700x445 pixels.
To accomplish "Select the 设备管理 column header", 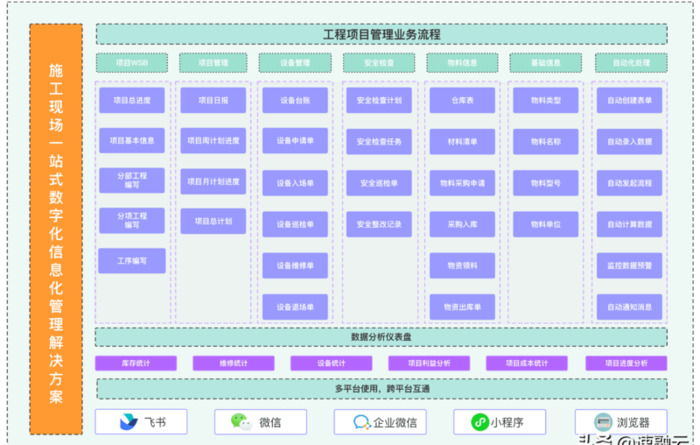I will [295, 63].
